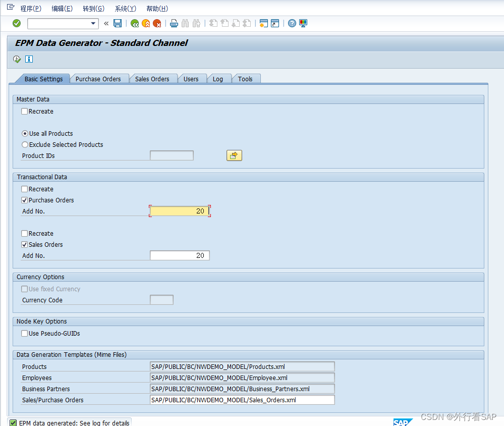Click the Products template path field
This screenshot has height=426, width=504.
tap(242, 366)
